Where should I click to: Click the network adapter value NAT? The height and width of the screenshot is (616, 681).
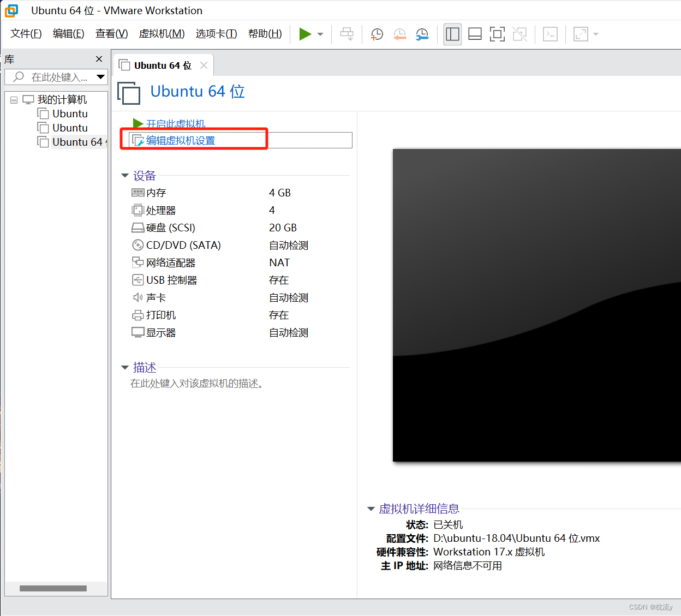pos(279,262)
